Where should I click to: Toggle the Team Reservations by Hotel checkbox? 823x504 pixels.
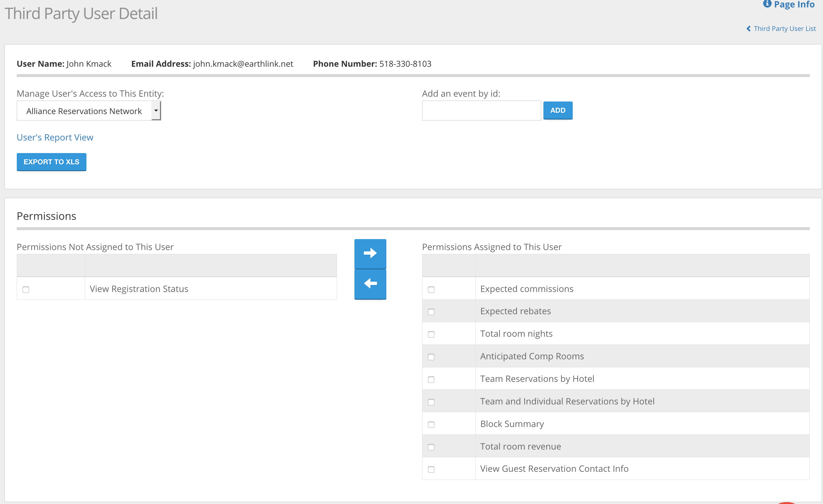(x=431, y=379)
